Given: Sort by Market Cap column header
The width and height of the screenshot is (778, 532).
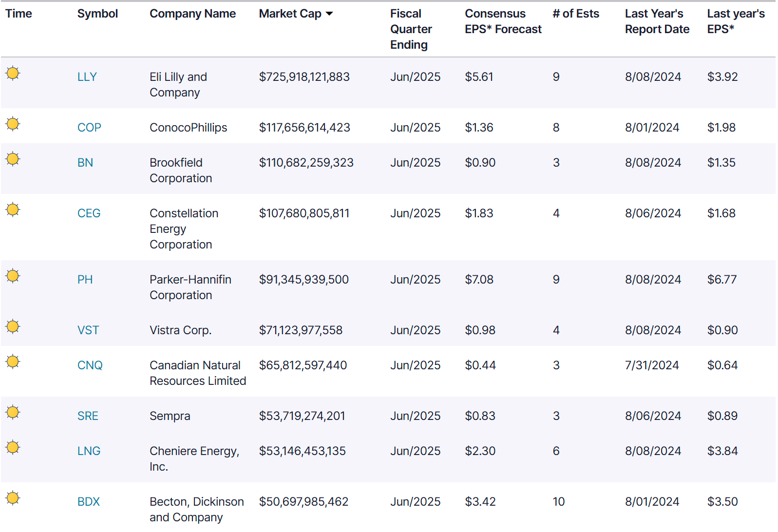Looking at the screenshot, I should click(x=290, y=14).
